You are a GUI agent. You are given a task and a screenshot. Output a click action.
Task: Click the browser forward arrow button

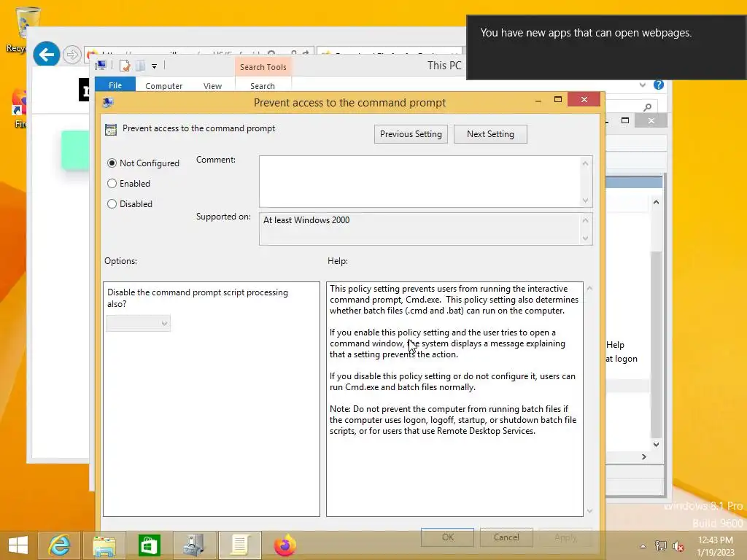click(x=72, y=55)
